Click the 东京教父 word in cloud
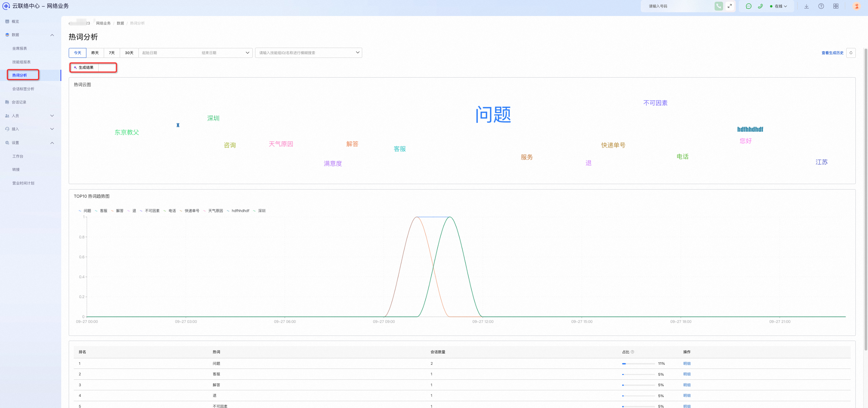Screen dimensions: 868x408 (x=127, y=132)
